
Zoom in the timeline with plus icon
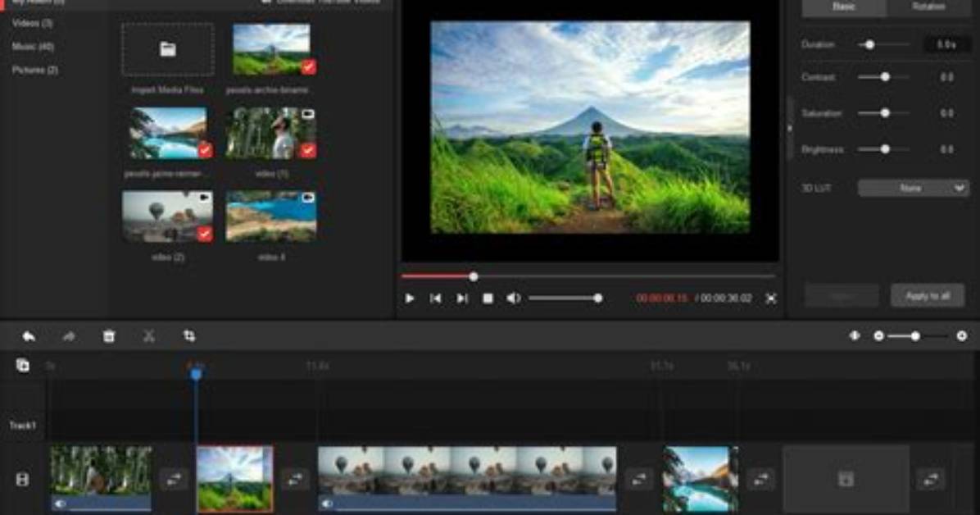pos(962,336)
